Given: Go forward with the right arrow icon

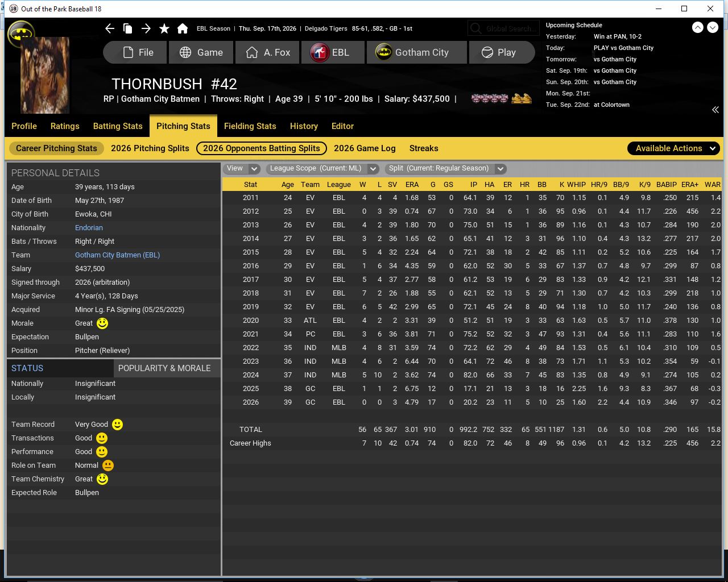Looking at the screenshot, I should point(146,28).
